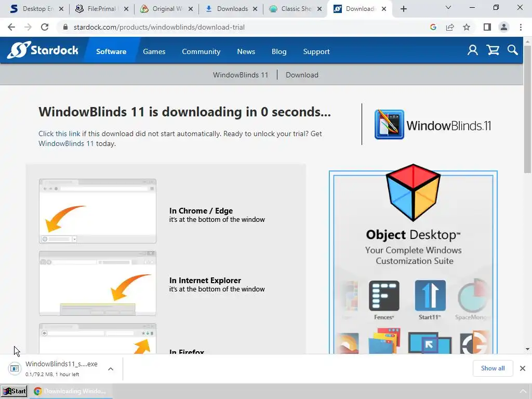Click the WindowBlinds11_s....exe download item
This screenshot has width=532, height=399.
coord(61,368)
